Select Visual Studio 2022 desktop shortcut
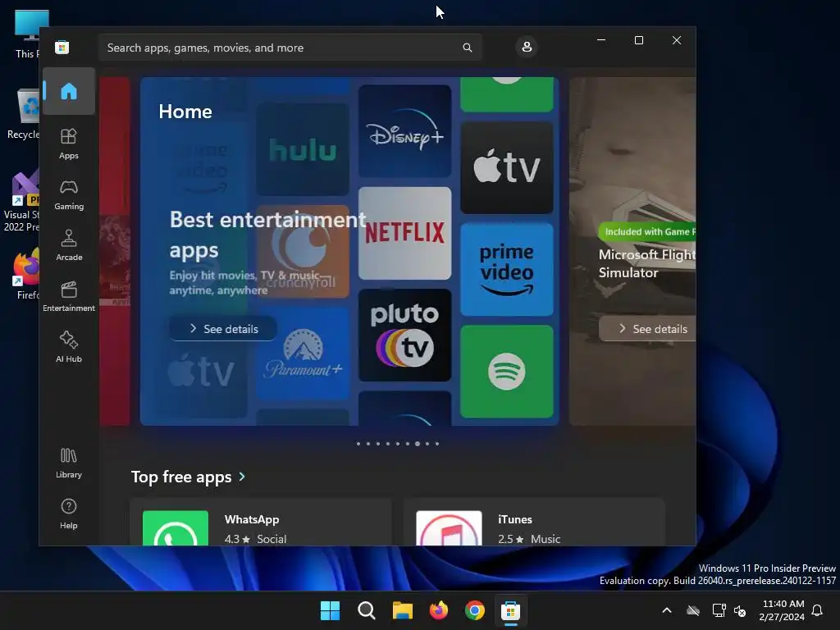 21,201
